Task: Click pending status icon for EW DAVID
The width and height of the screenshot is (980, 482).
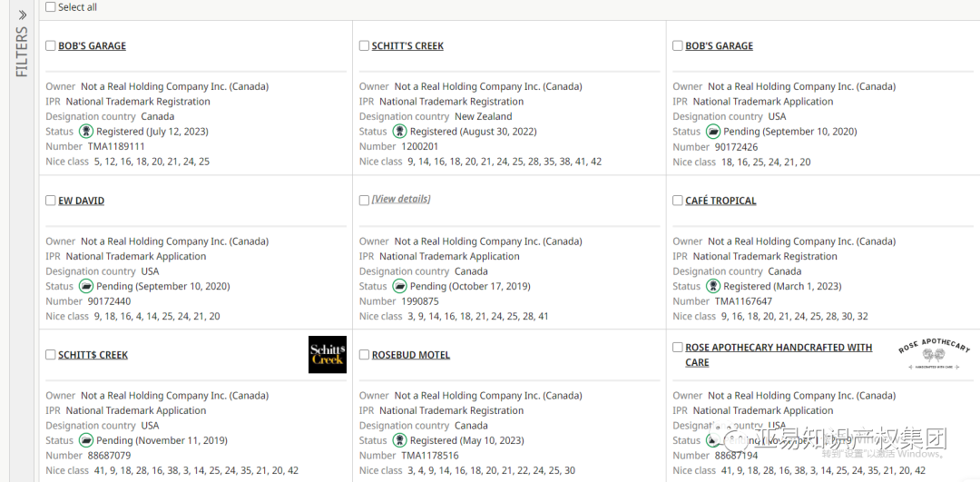Action: (86, 286)
